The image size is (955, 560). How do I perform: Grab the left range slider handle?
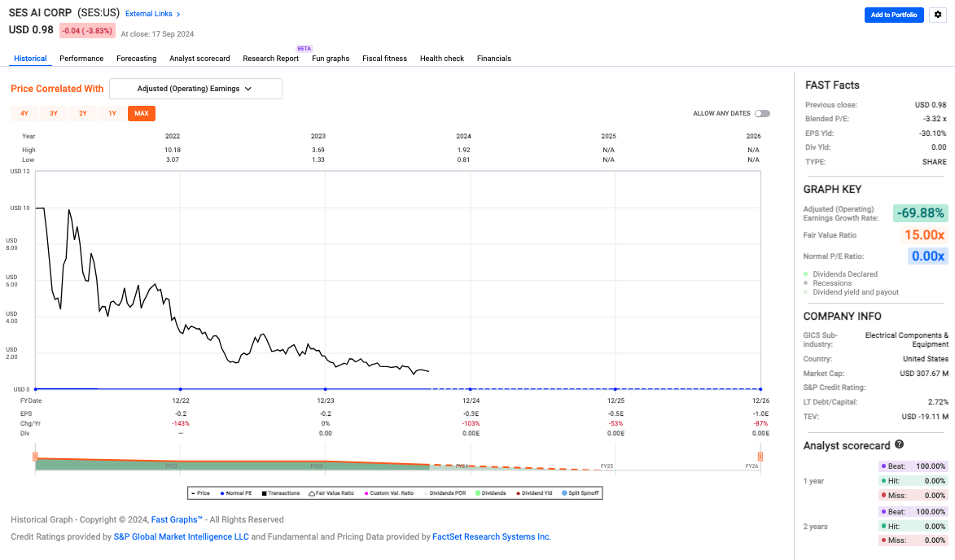tap(35, 457)
